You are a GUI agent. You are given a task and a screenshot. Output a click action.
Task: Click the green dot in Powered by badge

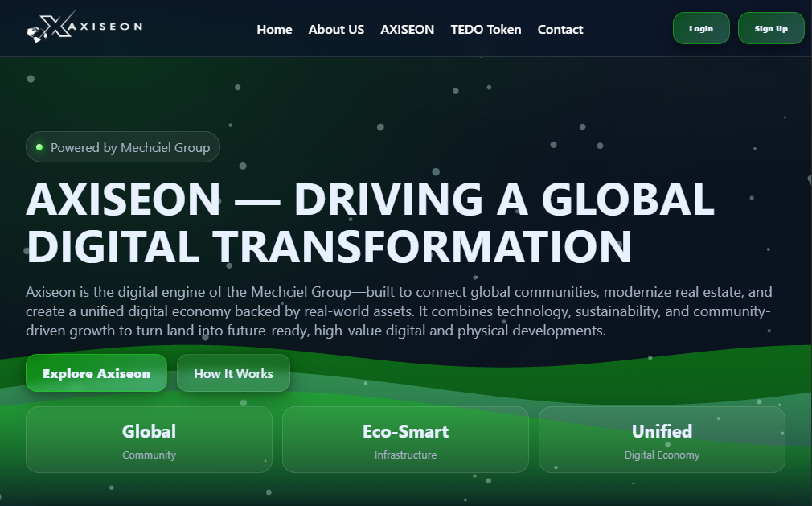39,147
